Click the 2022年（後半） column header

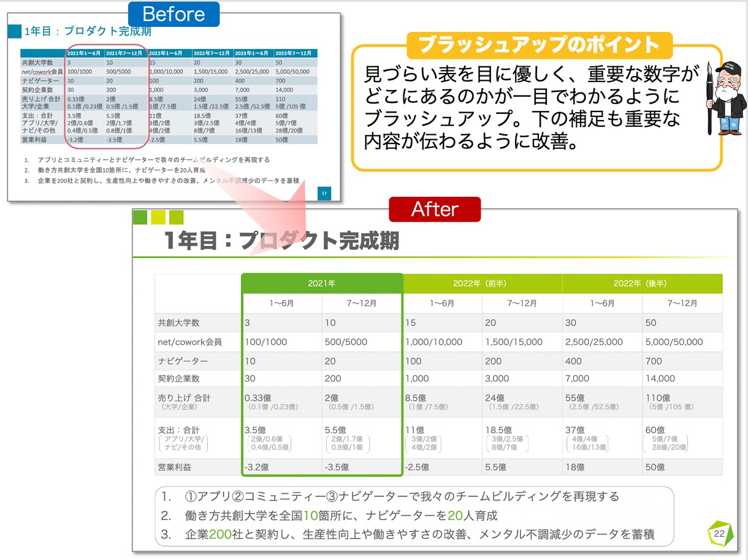tap(642, 284)
